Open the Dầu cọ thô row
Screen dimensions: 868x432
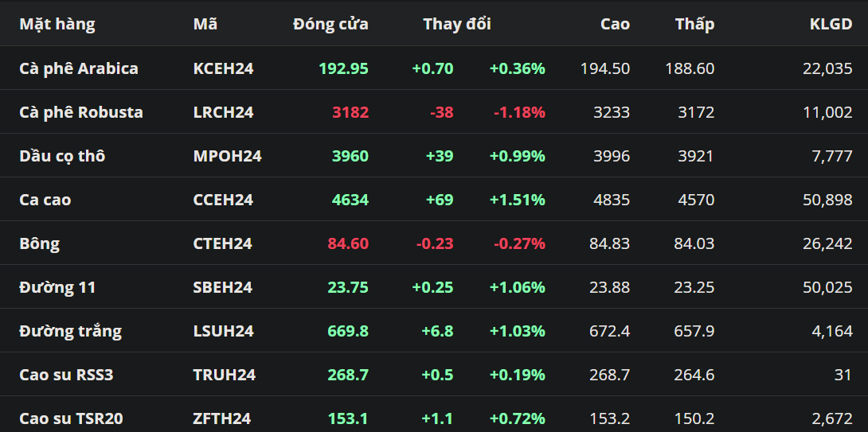pos(62,156)
